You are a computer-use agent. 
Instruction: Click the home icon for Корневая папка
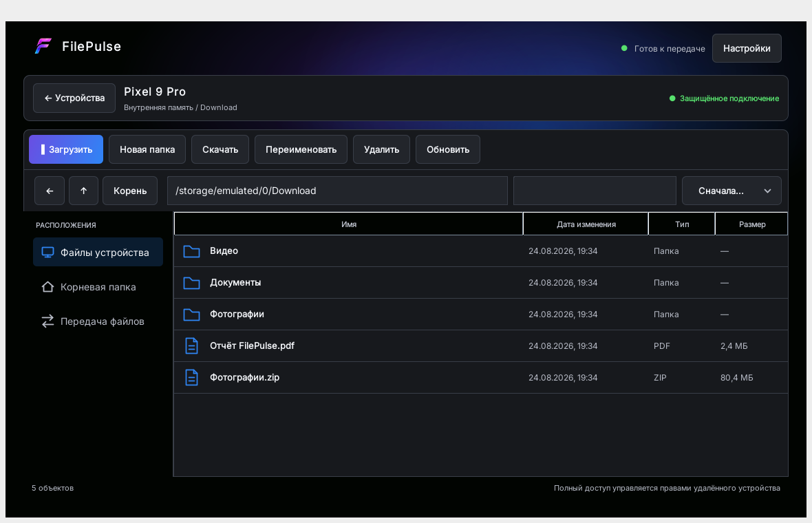click(x=47, y=287)
